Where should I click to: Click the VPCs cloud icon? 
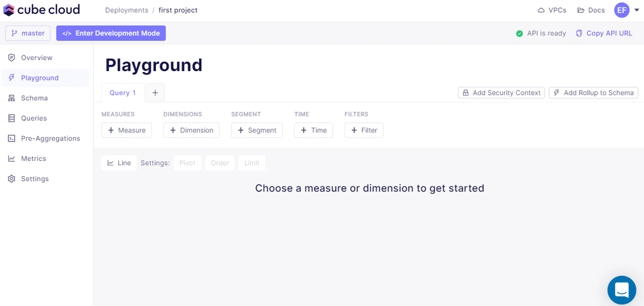pyautogui.click(x=541, y=10)
